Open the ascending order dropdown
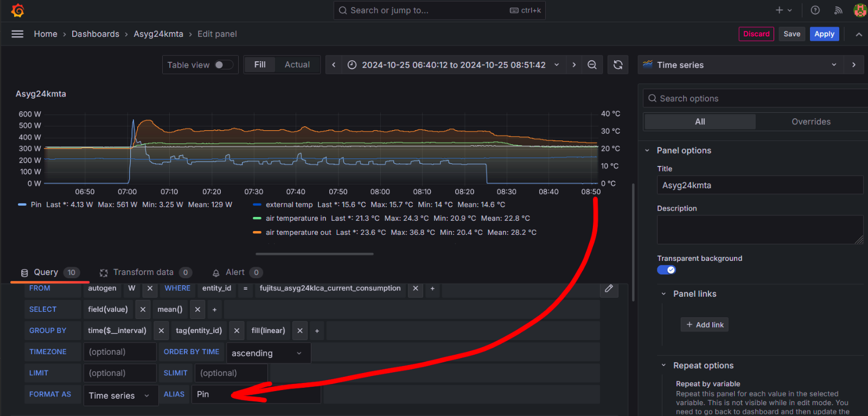 tap(268, 353)
